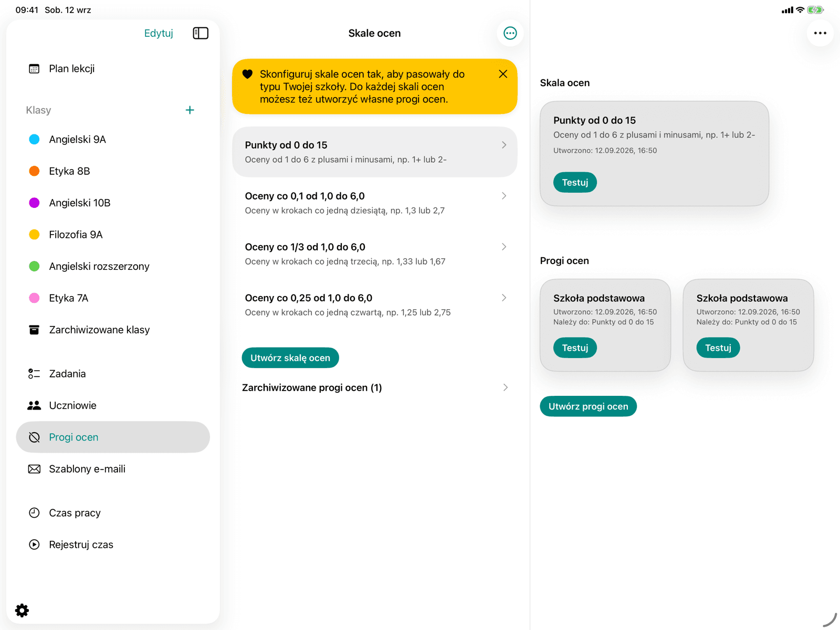Viewport: 840px width, 630px height.
Task: Click Utwórz skalę ocen button
Action: tap(290, 358)
